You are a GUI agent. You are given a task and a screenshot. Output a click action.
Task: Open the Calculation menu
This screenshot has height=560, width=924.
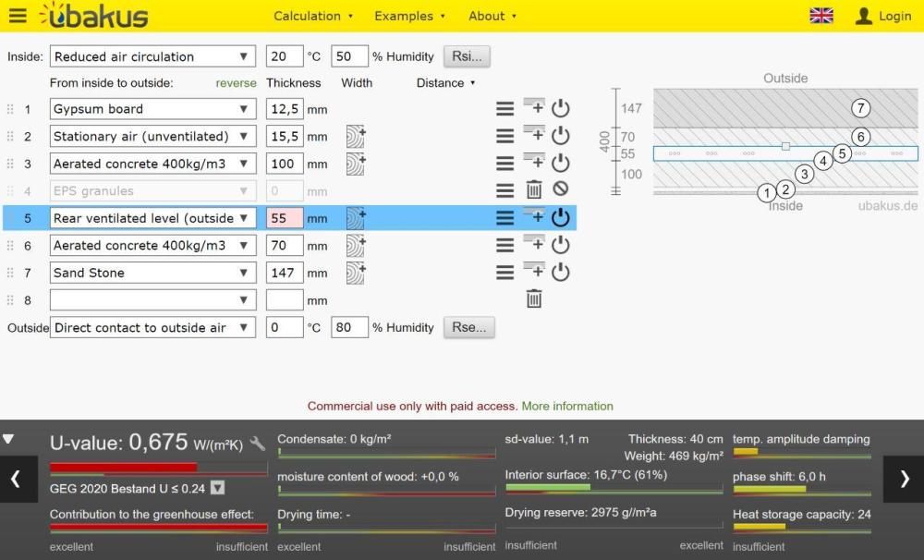(x=313, y=16)
